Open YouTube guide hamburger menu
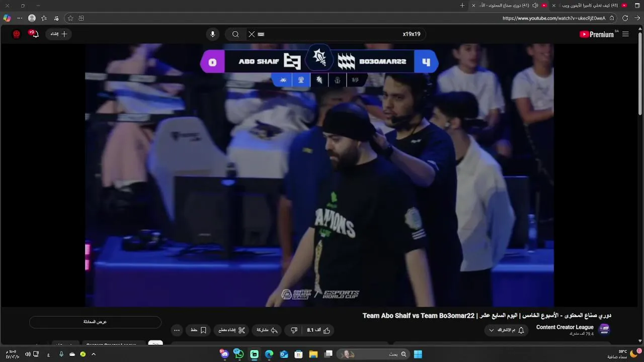Viewport: 644px width, 362px height. [625, 34]
